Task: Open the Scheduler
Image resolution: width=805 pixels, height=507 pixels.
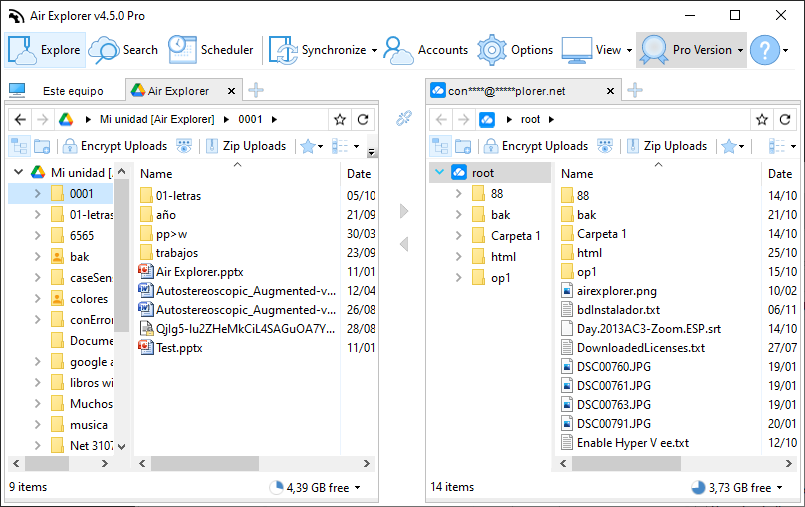Action: pos(211,50)
